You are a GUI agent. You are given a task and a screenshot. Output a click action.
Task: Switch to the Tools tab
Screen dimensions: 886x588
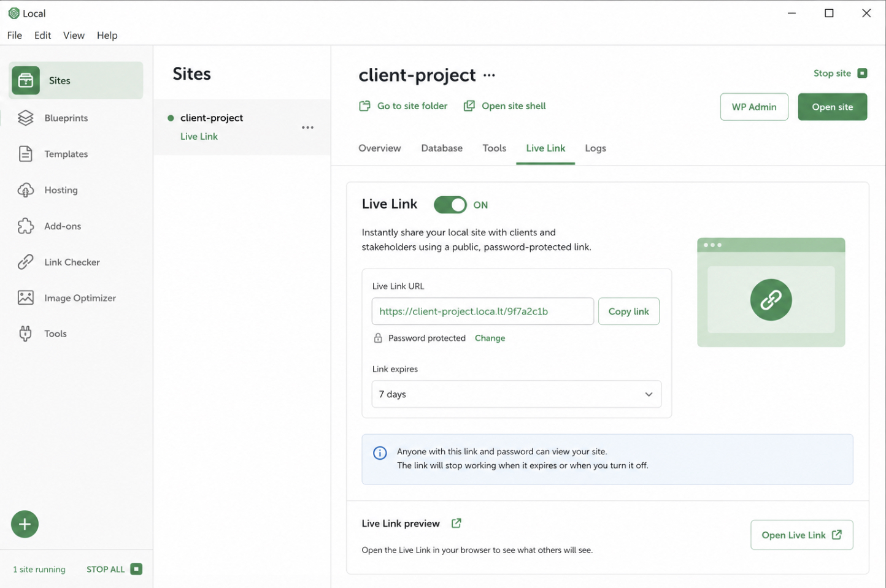[x=494, y=148]
